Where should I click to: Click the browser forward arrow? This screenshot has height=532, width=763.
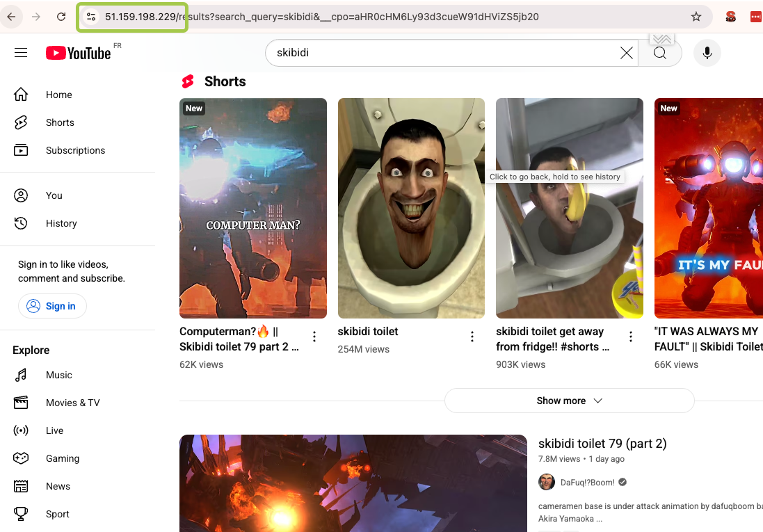pos(36,17)
